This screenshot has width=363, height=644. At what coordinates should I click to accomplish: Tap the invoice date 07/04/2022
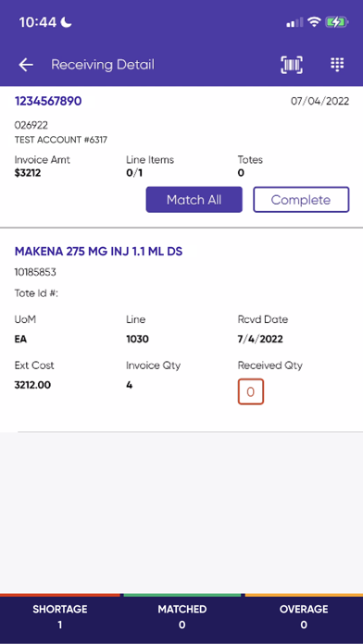pyautogui.click(x=319, y=101)
